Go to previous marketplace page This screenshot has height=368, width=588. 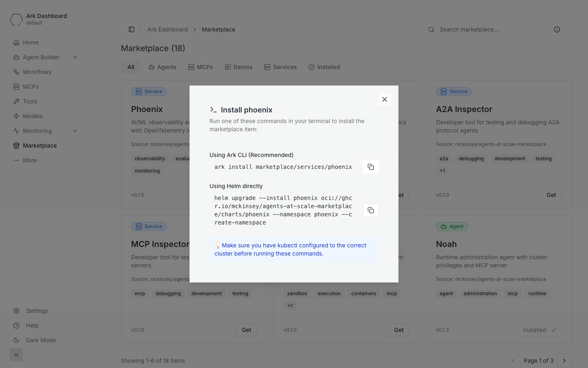[513, 361]
